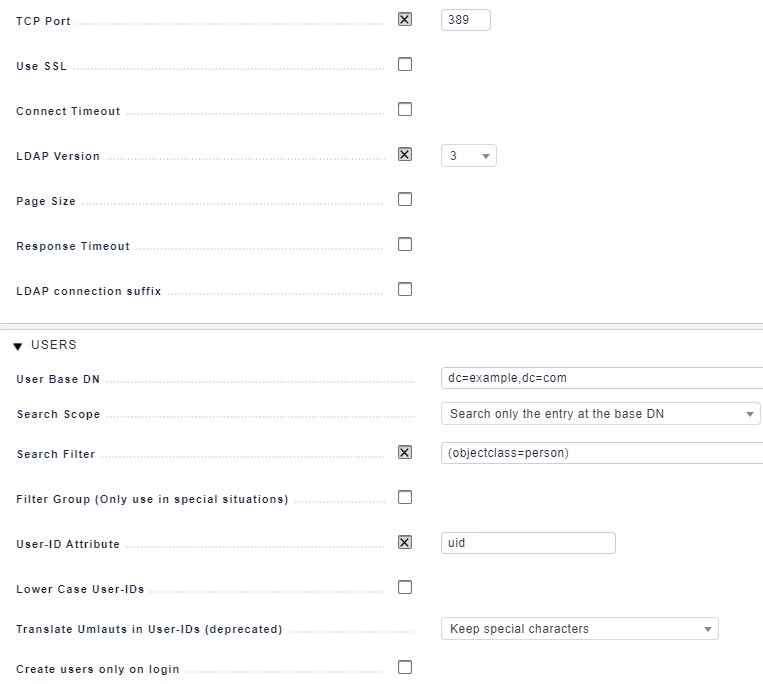This screenshot has height=684, width=763.
Task: Enable Create users only on login
Action: 405,667
